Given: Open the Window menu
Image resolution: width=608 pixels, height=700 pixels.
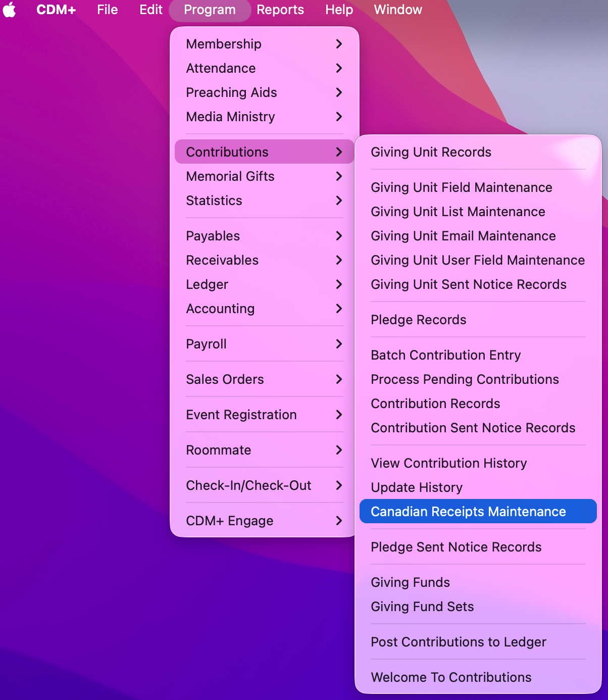Looking at the screenshot, I should 398,10.
